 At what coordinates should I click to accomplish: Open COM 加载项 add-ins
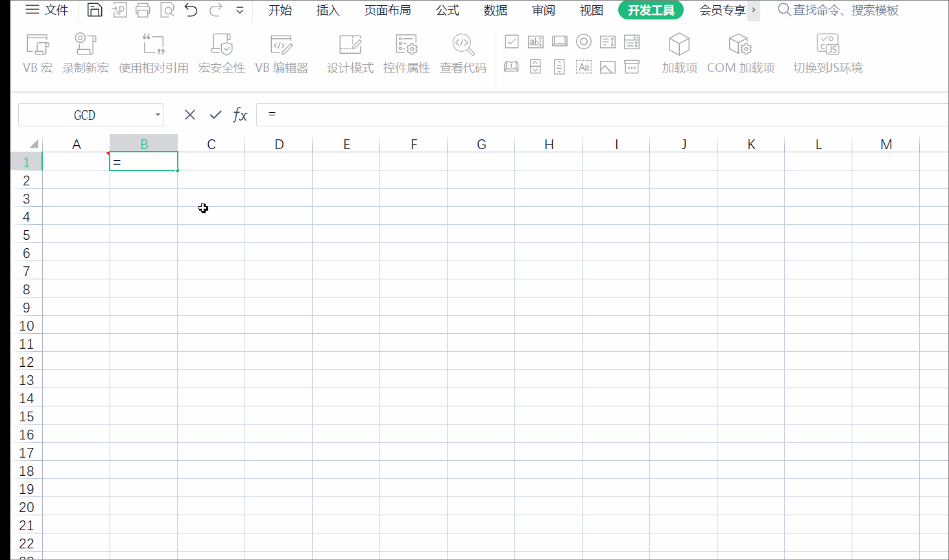tap(741, 54)
